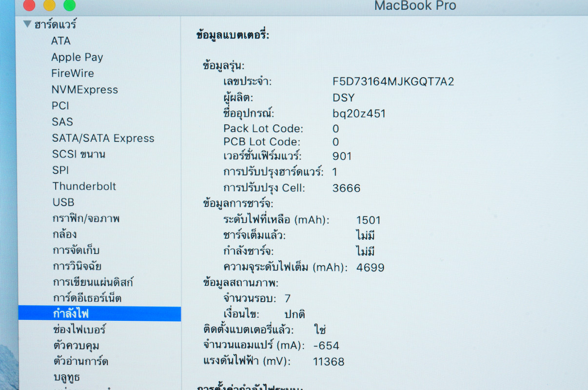Select บลูทูธ in the sidebar
Viewport: 588px width, 390px height.
66,377
